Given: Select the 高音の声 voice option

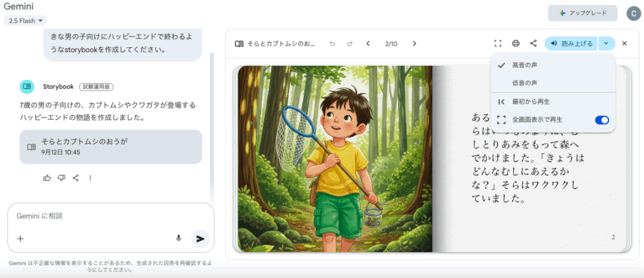Looking at the screenshot, I should pos(553,65).
